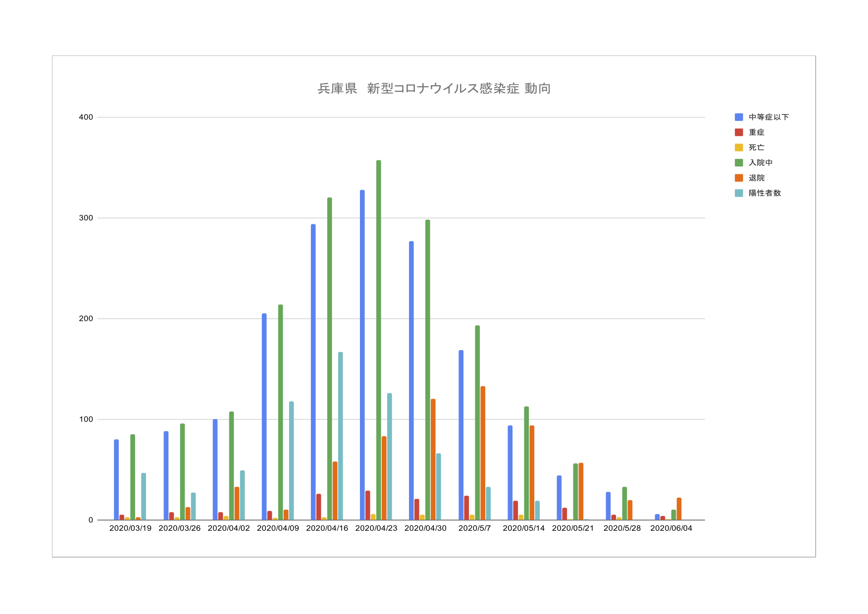Click the teal 陽性者数 legend swatch

click(739, 193)
